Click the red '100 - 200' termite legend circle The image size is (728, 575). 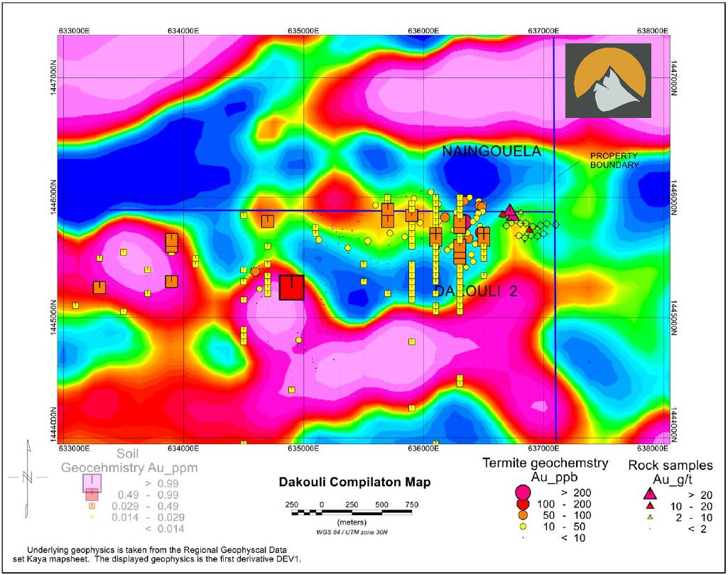pyautogui.click(x=523, y=504)
